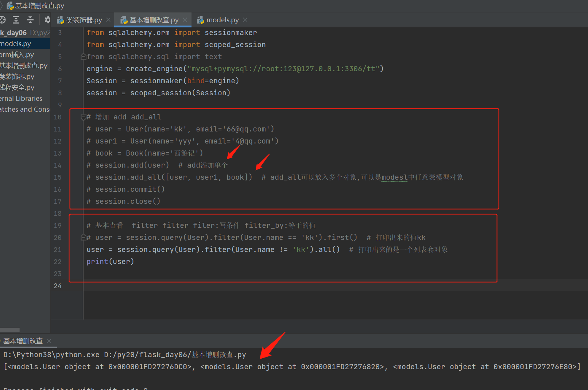Select 线程安全.py in project tree

coord(17,88)
